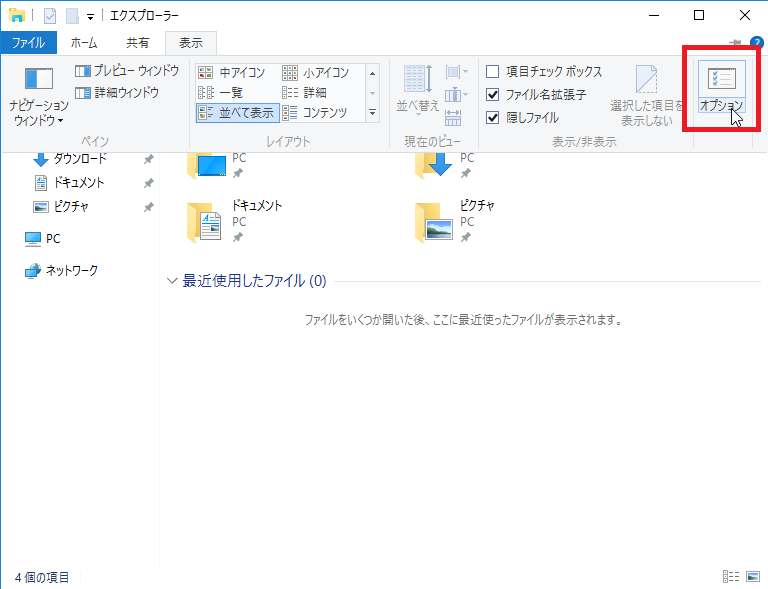Select the View (表示) tab

point(191,43)
